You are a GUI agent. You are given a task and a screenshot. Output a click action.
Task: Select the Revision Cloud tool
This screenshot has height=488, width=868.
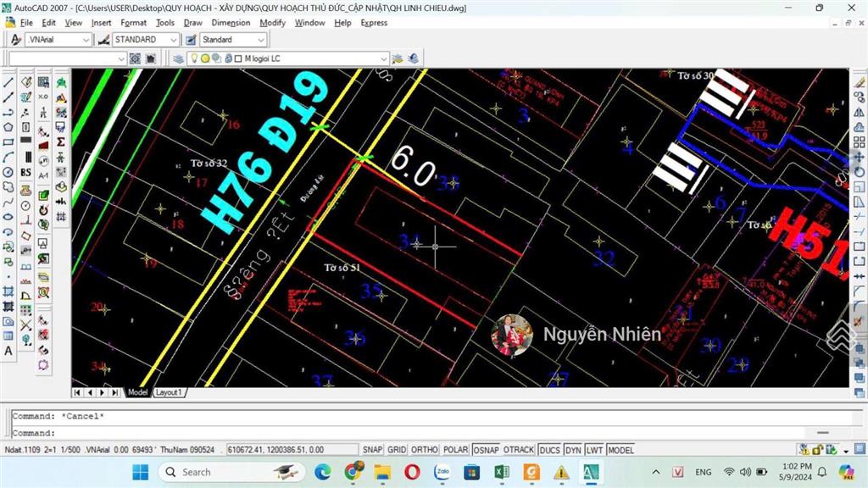coord(8,187)
